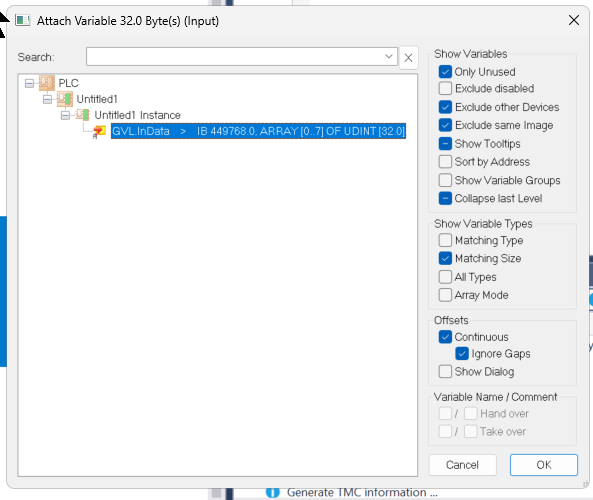Select the GVL.InData variable row

tap(258, 131)
